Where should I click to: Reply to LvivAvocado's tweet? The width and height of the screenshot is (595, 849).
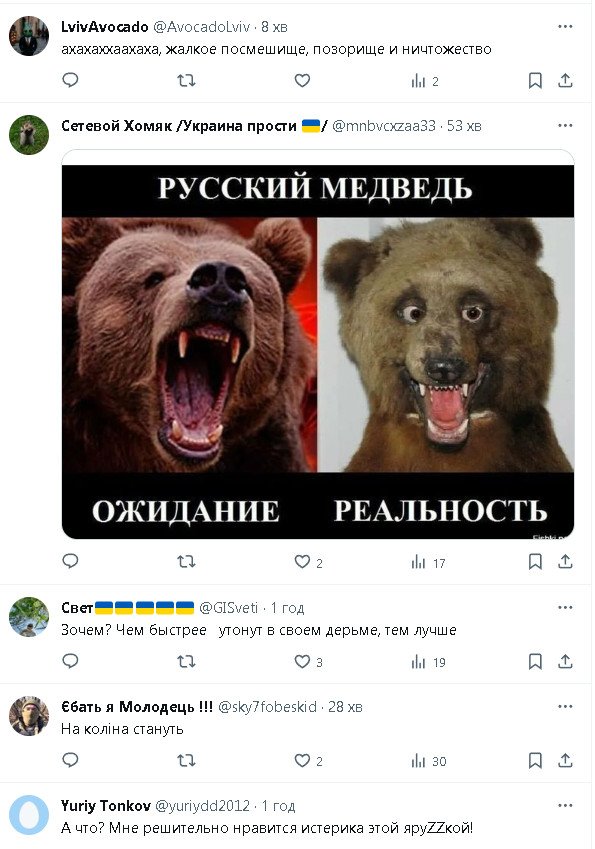[70, 80]
